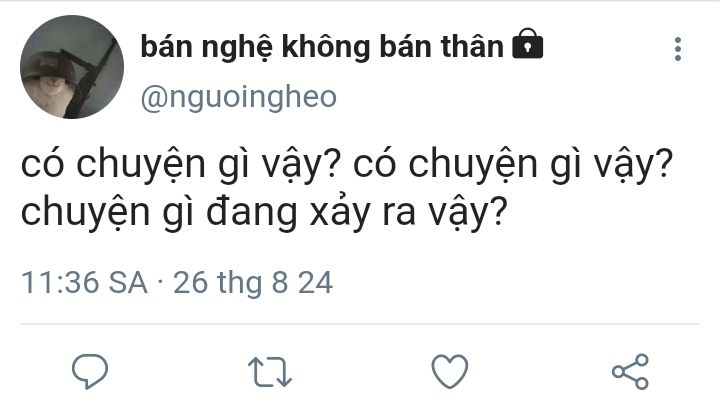Image resolution: width=720 pixels, height=416 pixels.
Task: Click the padlock icon next to display name
Action: (528, 44)
